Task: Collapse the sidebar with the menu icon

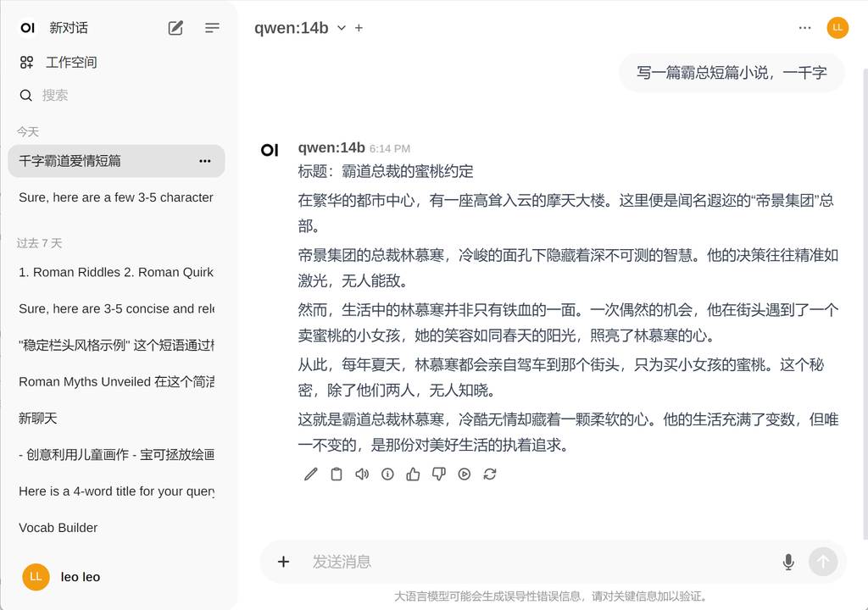Action: [x=212, y=28]
